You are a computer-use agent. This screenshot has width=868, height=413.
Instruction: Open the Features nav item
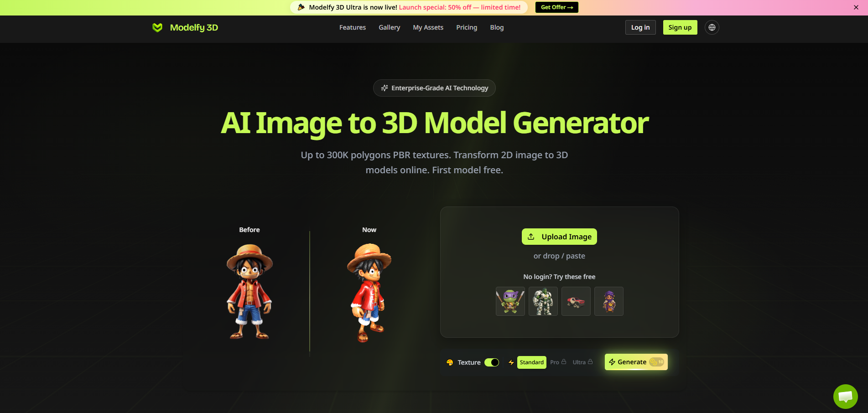tap(352, 27)
